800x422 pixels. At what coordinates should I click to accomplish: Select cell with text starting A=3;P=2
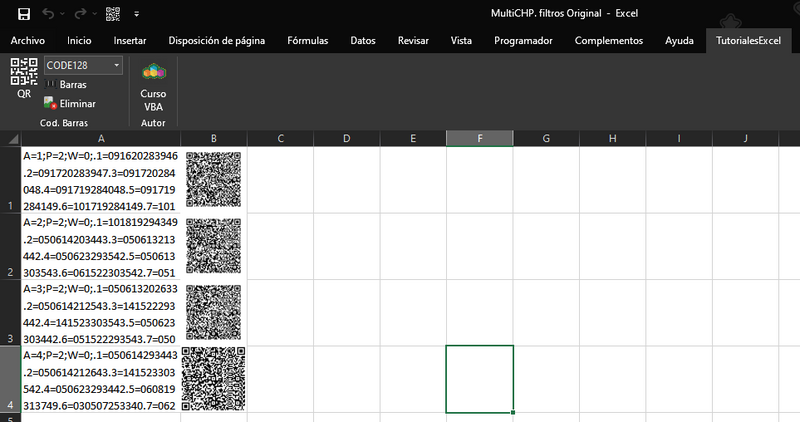click(x=101, y=313)
